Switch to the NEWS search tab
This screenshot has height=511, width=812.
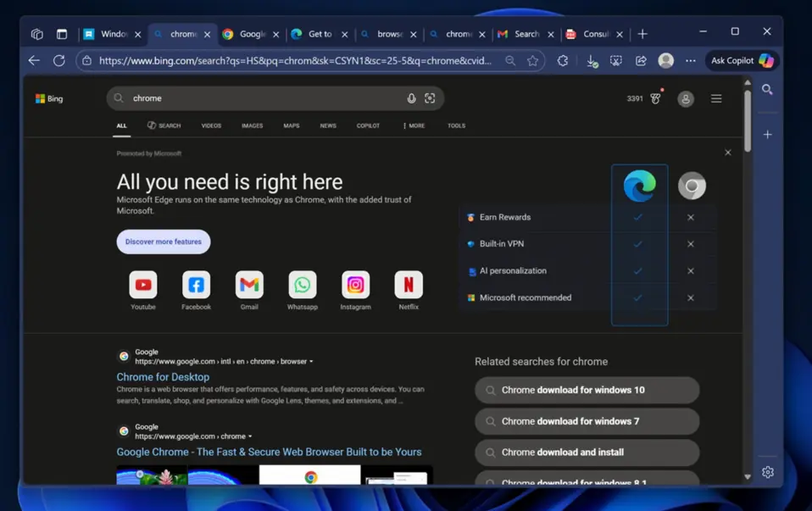[x=327, y=125]
